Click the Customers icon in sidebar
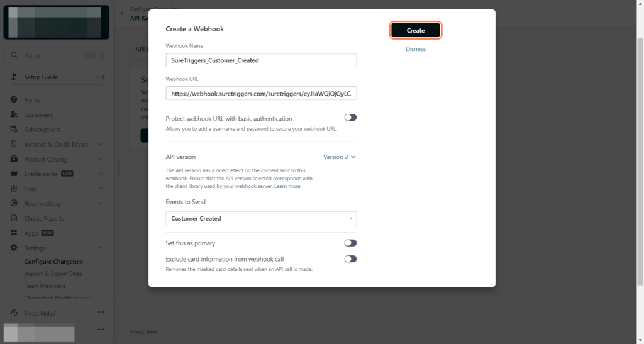 (x=14, y=114)
